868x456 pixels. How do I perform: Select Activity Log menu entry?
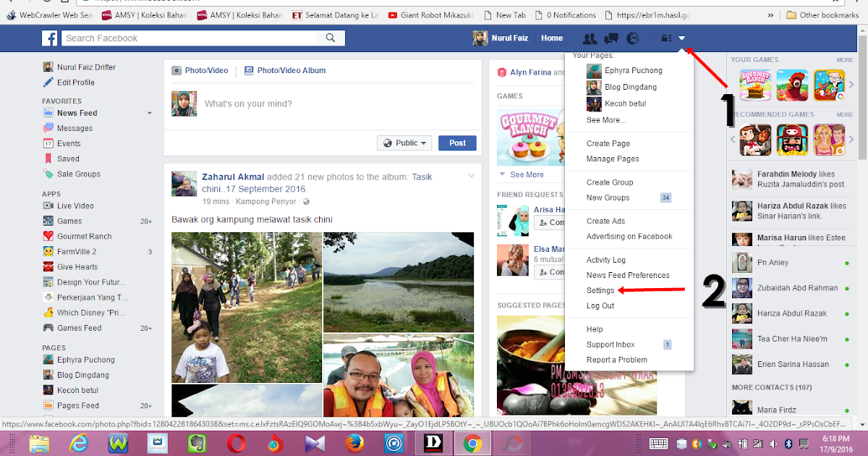tap(606, 260)
